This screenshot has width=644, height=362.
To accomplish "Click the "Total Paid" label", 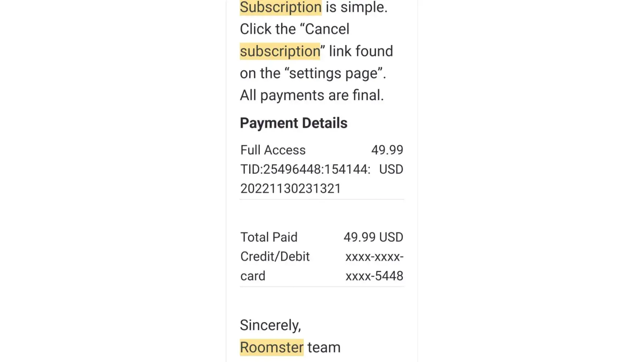I will point(269,237).
